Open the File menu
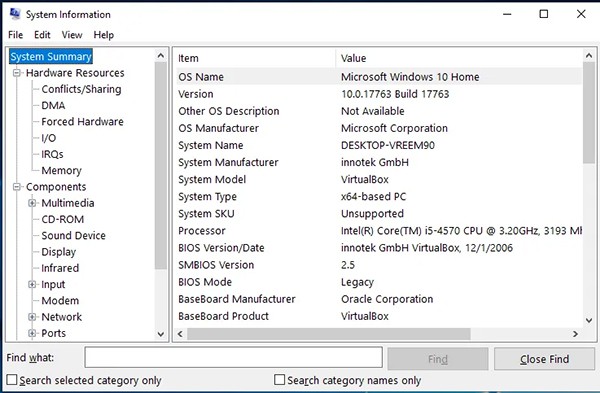The width and height of the screenshot is (600, 393). tap(15, 35)
